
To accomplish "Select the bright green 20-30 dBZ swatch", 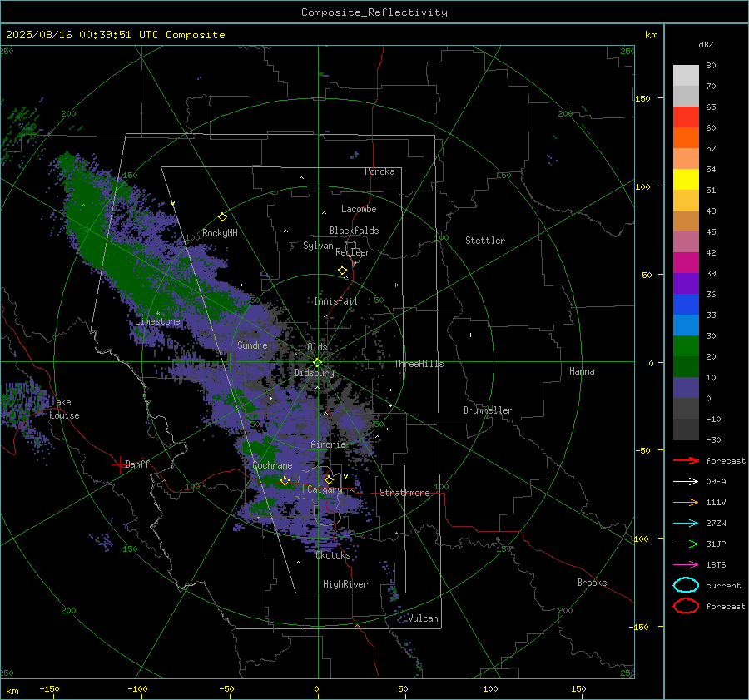I will point(686,346).
